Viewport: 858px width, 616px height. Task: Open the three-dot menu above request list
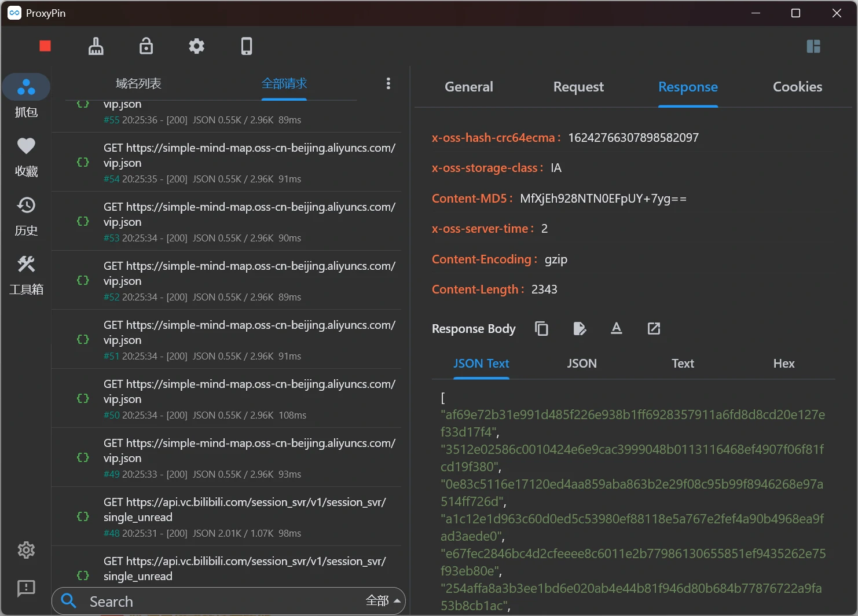coord(388,83)
